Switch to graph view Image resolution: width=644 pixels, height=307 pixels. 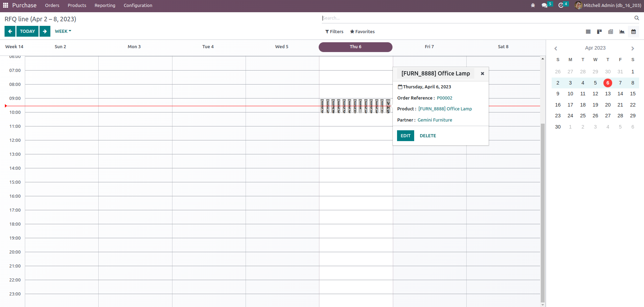[622, 32]
